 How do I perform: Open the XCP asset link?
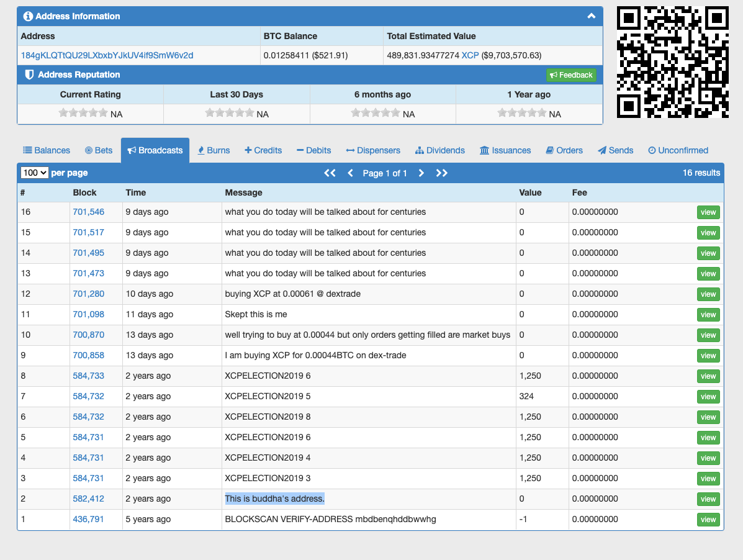pyautogui.click(x=470, y=55)
